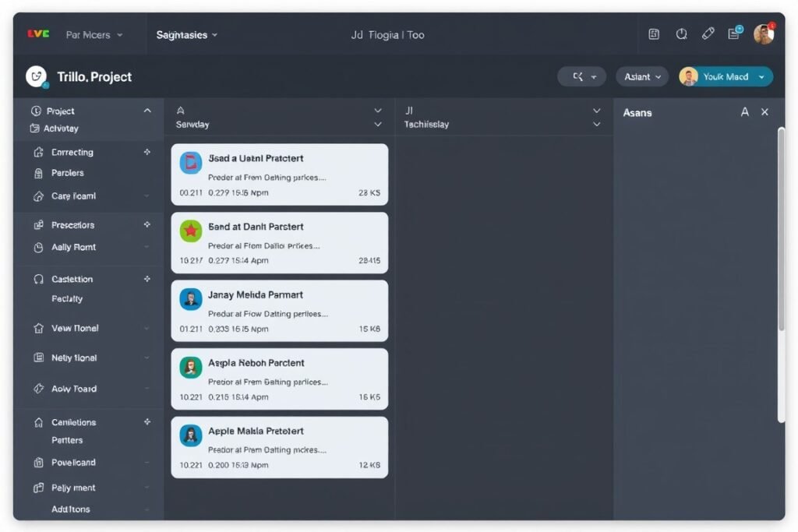The image size is (798, 532).
Task: Open the notifications icon with blue badge
Action: [735, 33]
